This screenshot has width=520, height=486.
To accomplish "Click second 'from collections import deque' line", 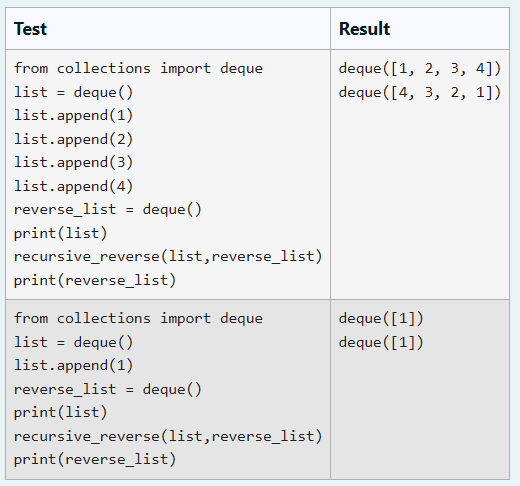I will (x=138, y=319).
